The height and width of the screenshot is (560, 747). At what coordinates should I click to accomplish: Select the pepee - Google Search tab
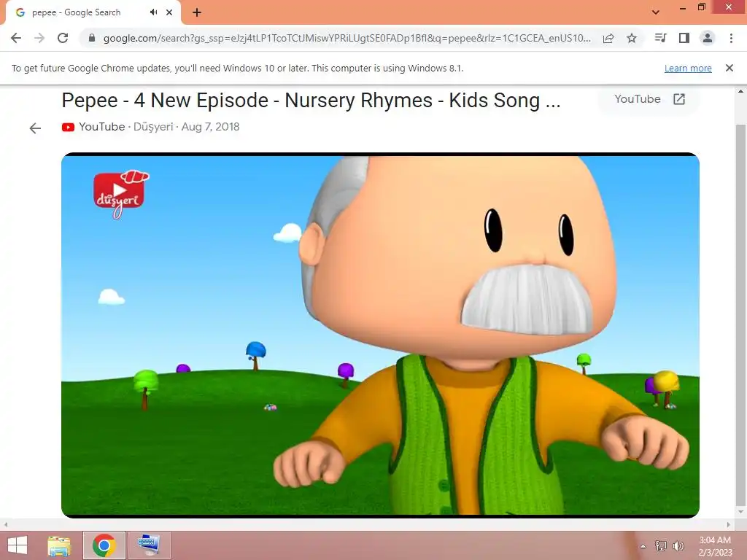pos(93,12)
